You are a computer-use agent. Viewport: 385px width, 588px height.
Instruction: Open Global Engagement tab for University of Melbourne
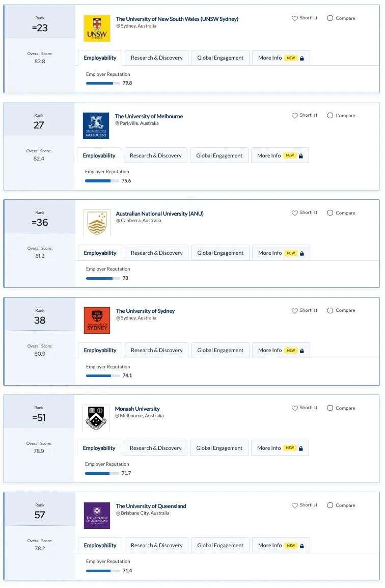pyautogui.click(x=219, y=155)
